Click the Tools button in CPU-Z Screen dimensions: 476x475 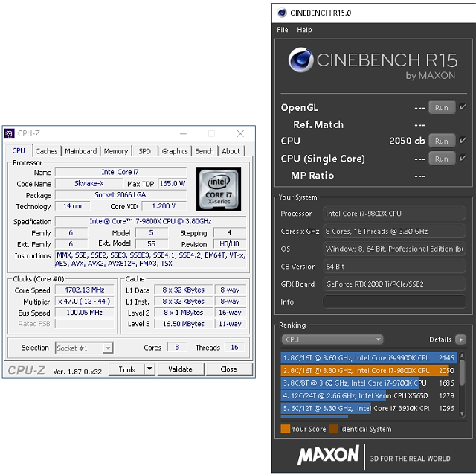click(127, 369)
